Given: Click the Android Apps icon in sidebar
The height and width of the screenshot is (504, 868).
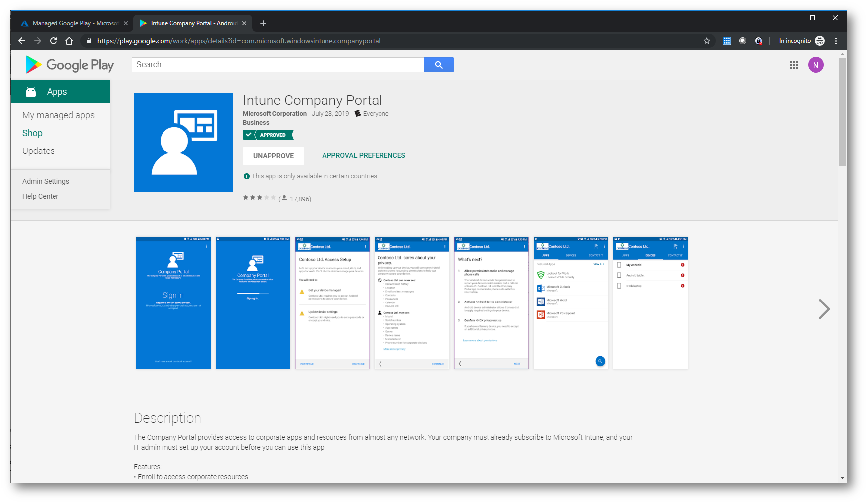Looking at the screenshot, I should [x=31, y=92].
